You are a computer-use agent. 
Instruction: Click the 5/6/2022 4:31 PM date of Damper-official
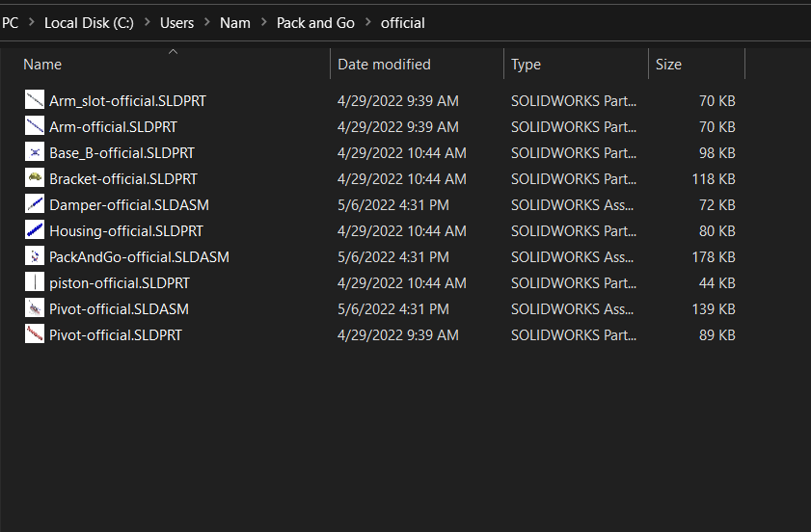coord(393,204)
